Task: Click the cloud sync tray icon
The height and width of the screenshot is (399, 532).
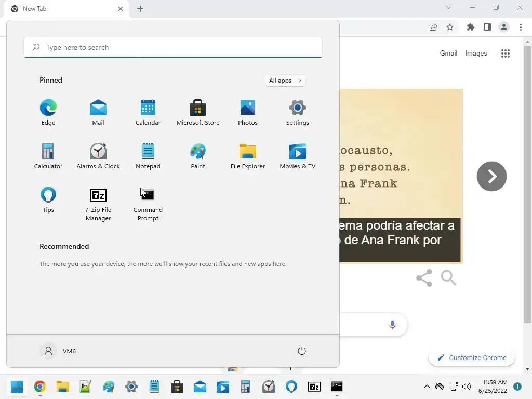Action: click(440, 387)
